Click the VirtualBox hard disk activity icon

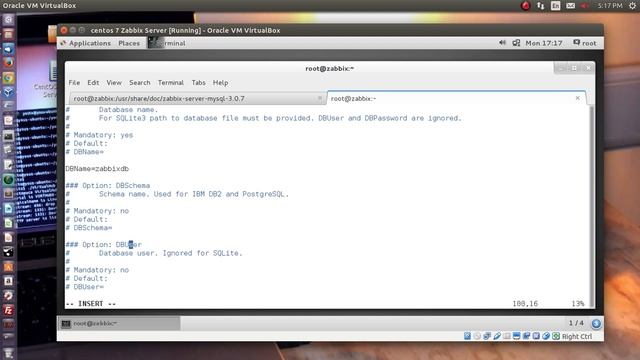pos(467,336)
